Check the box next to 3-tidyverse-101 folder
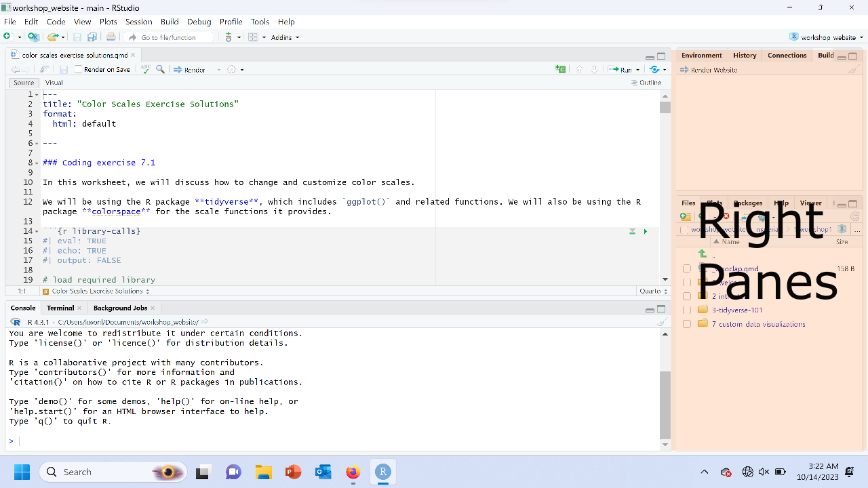 [687, 310]
